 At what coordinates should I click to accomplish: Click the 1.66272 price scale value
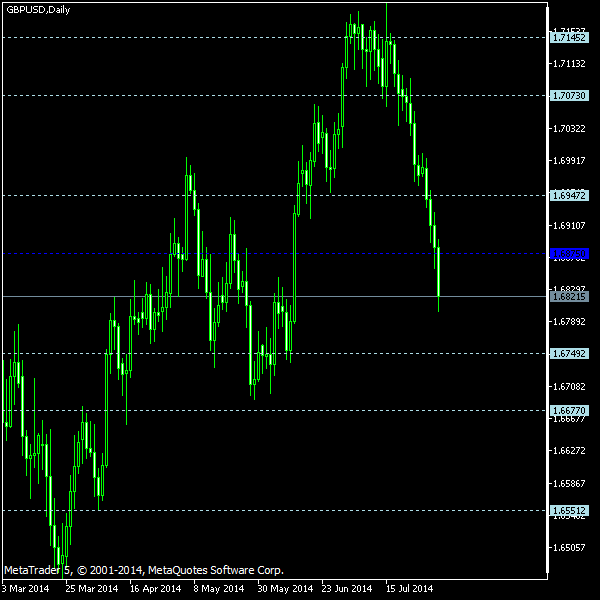pos(569,451)
